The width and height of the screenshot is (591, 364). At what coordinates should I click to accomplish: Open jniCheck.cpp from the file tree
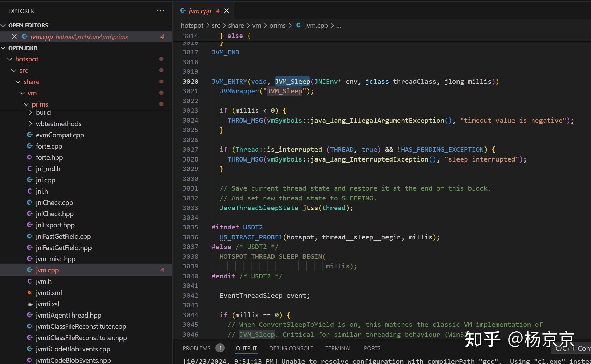(x=54, y=202)
